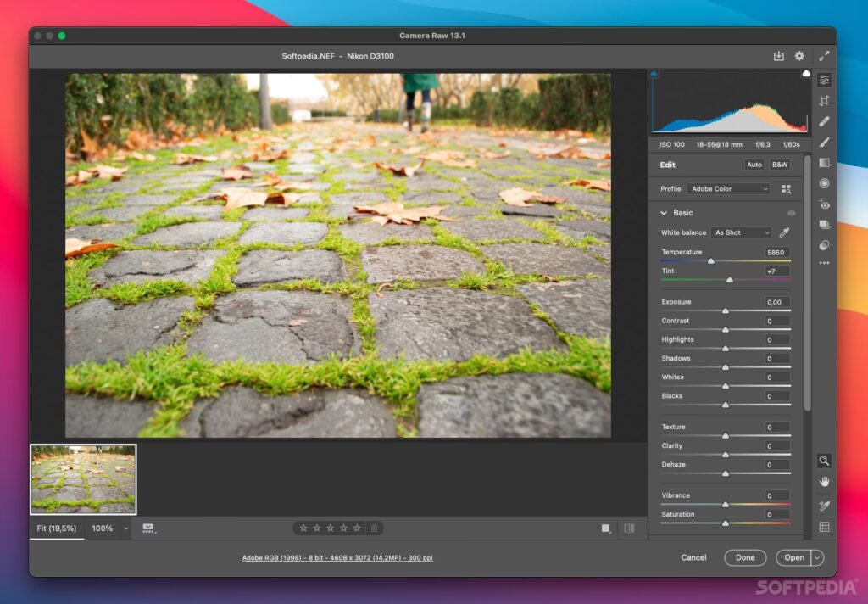The image size is (868, 604).
Task: Toggle the highlight clipping warning
Action: [x=806, y=75]
